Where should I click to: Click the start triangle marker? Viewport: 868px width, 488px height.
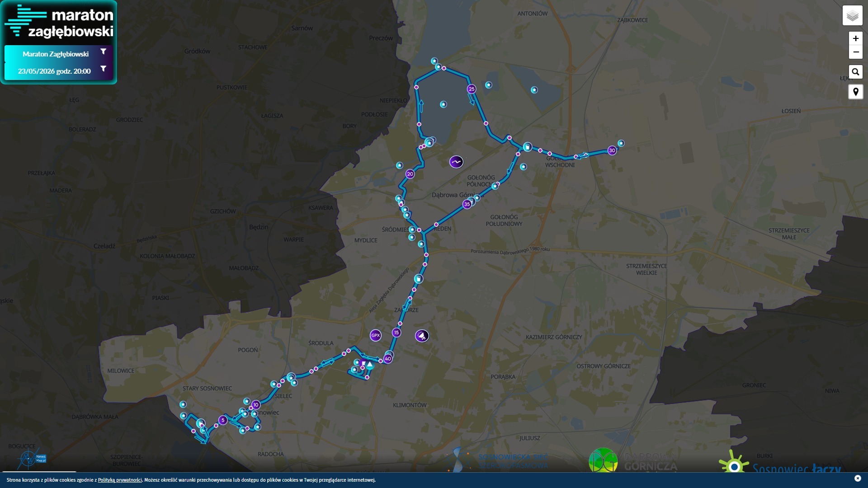point(370,364)
